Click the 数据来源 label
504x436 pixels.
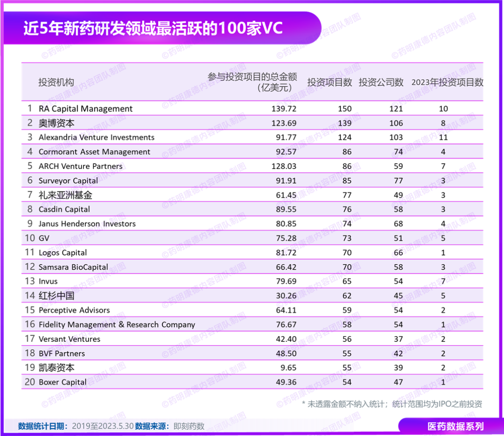[x=152, y=426]
